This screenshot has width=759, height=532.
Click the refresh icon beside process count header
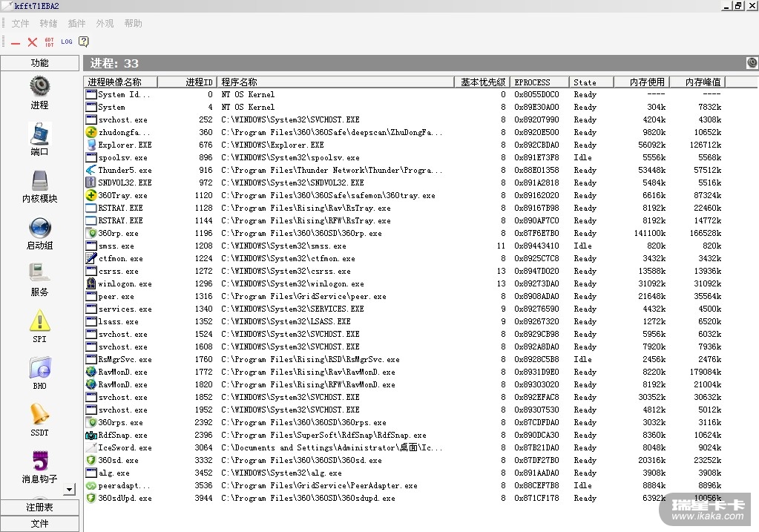click(x=752, y=62)
